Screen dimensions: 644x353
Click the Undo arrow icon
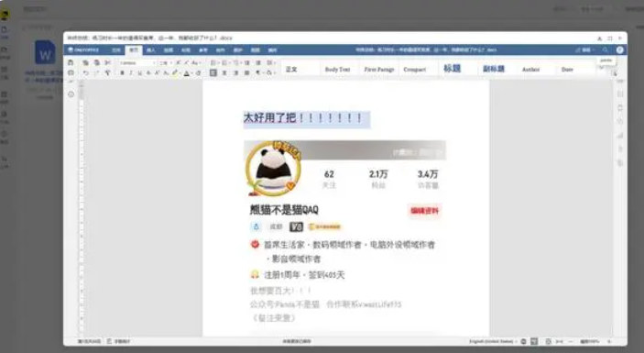85,72
